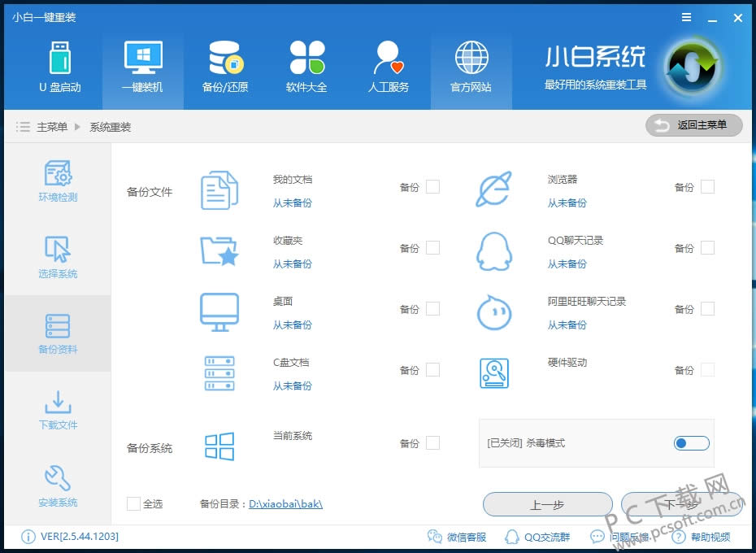
Task: Click 从未备份 under 浏览器
Action: coord(567,203)
